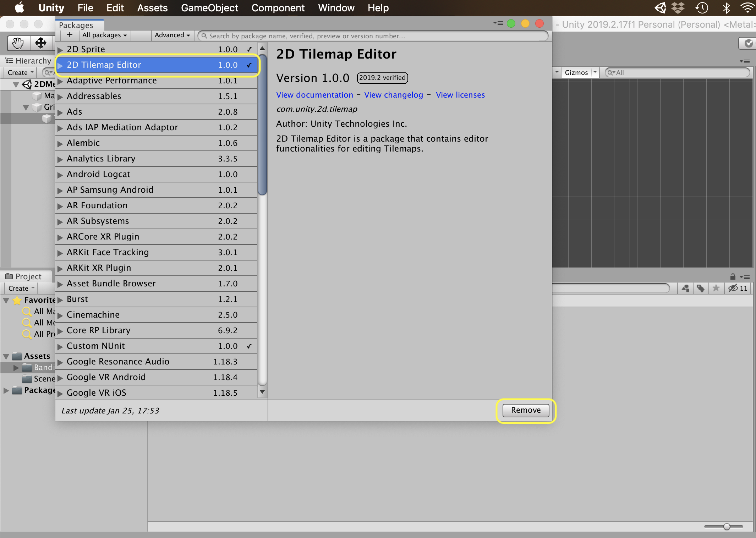Click the search by label tag icon
This screenshot has width=756, height=538.
(x=701, y=288)
